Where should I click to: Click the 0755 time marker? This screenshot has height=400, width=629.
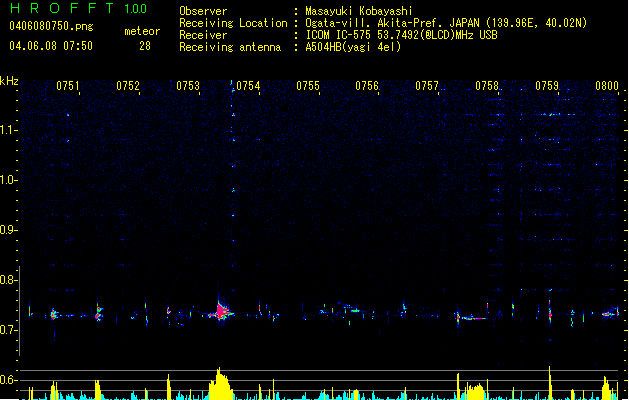(x=308, y=86)
